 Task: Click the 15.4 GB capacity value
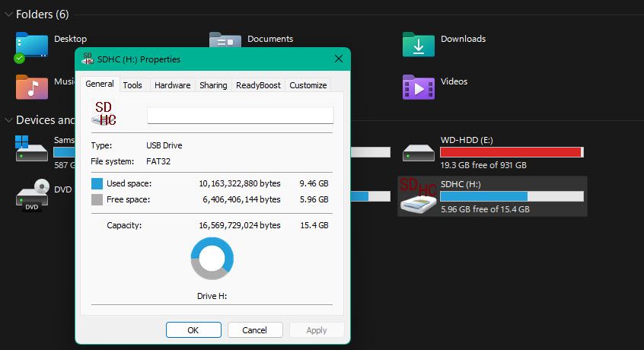(314, 225)
